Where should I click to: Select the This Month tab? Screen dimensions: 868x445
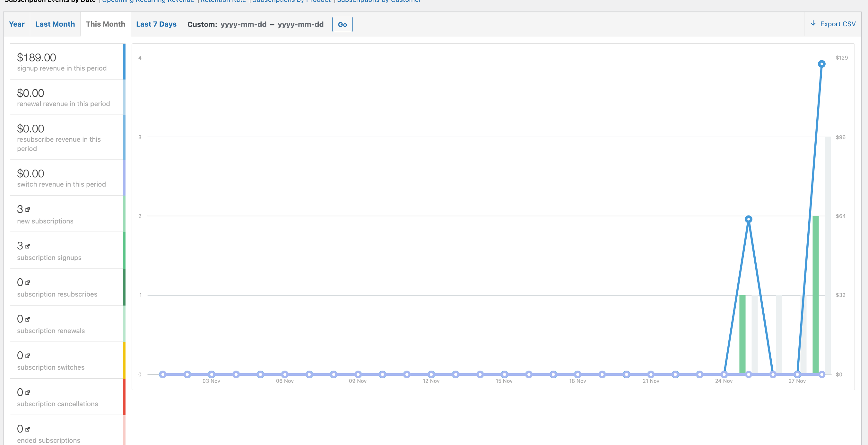tap(105, 24)
